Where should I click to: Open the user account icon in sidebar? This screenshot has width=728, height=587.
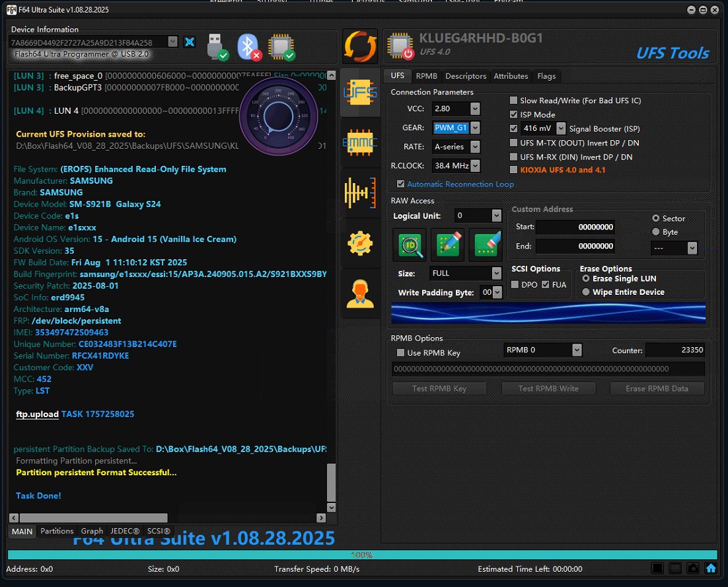(360, 294)
